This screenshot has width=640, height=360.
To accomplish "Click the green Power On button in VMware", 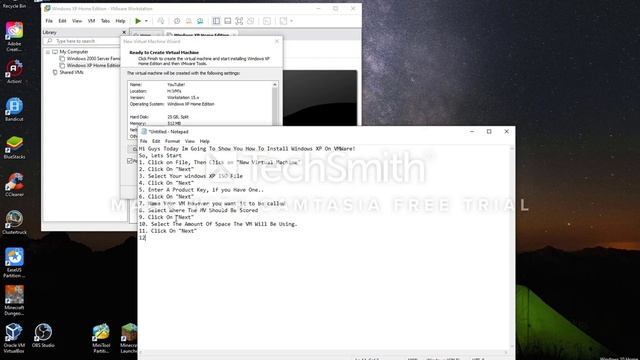I will (138, 21).
